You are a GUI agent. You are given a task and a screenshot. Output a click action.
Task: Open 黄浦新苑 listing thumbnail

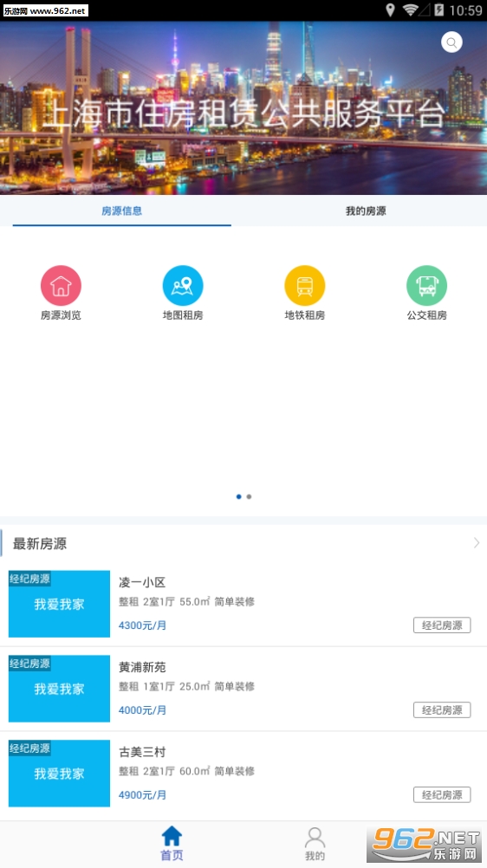click(x=59, y=689)
